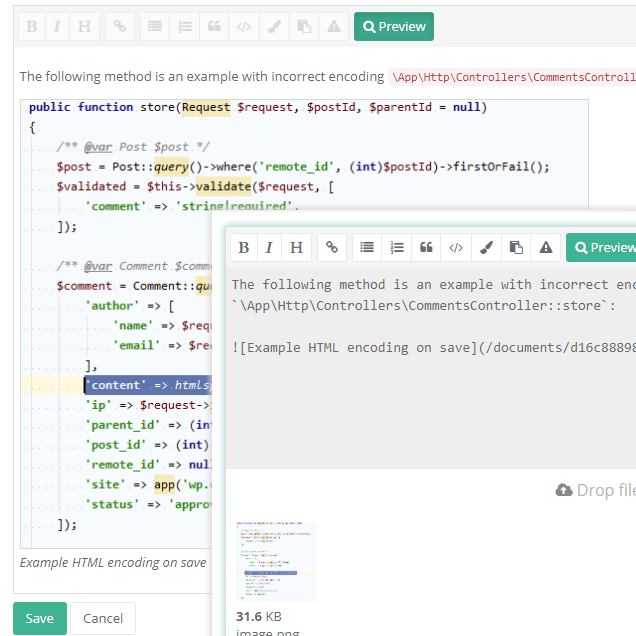Click quote icon in background editor toolbar
This screenshot has width=636, height=636.
tap(214, 27)
